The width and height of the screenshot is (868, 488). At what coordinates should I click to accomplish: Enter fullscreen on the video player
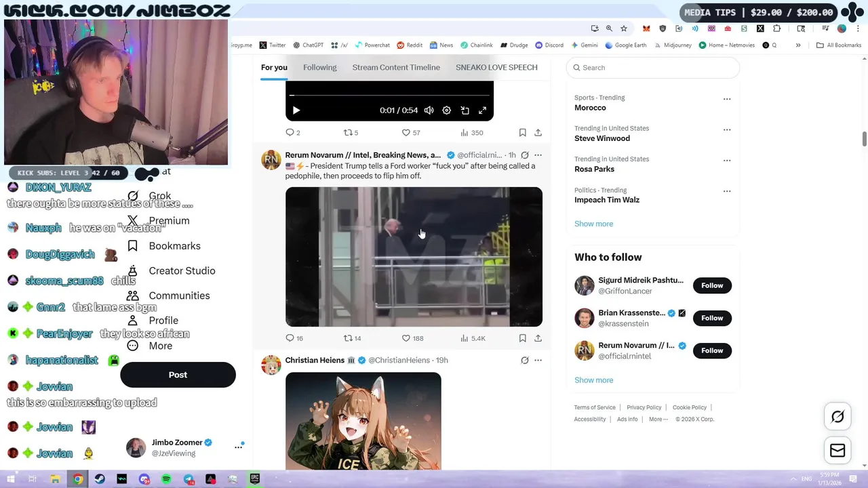click(x=482, y=110)
